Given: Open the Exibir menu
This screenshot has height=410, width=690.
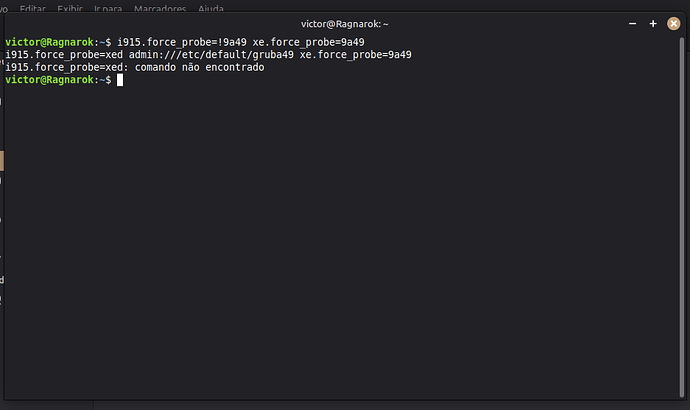Looking at the screenshot, I should [x=70, y=8].
